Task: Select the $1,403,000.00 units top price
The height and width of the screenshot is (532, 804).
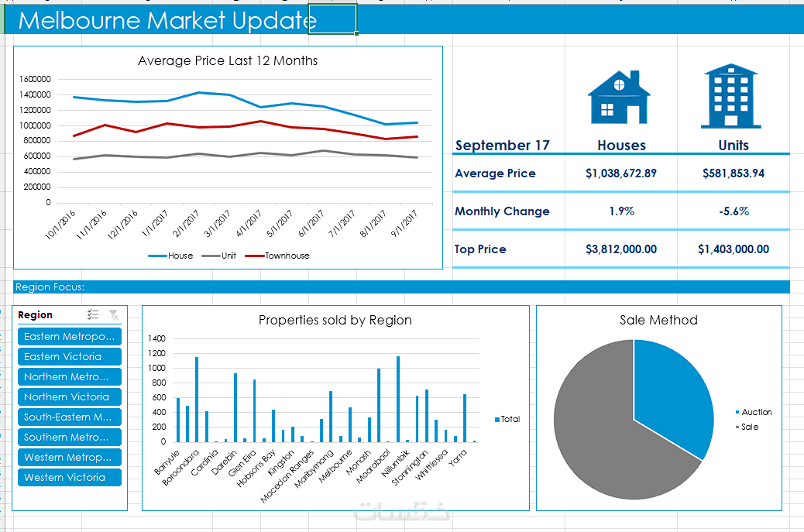Action: pyautogui.click(x=734, y=249)
